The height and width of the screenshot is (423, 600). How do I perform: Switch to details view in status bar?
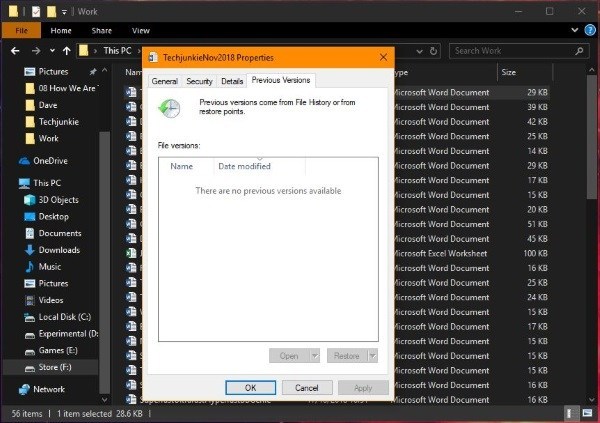point(570,413)
